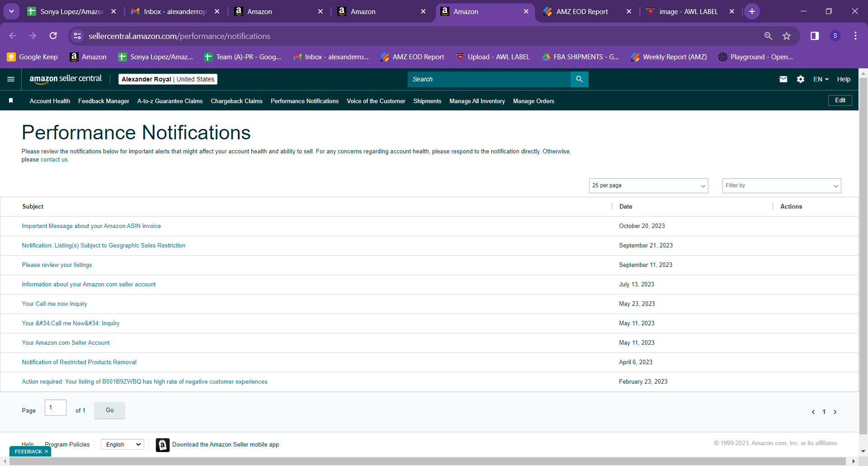Open Geographic Sales Restriction notification
The image size is (868, 466).
(x=104, y=246)
